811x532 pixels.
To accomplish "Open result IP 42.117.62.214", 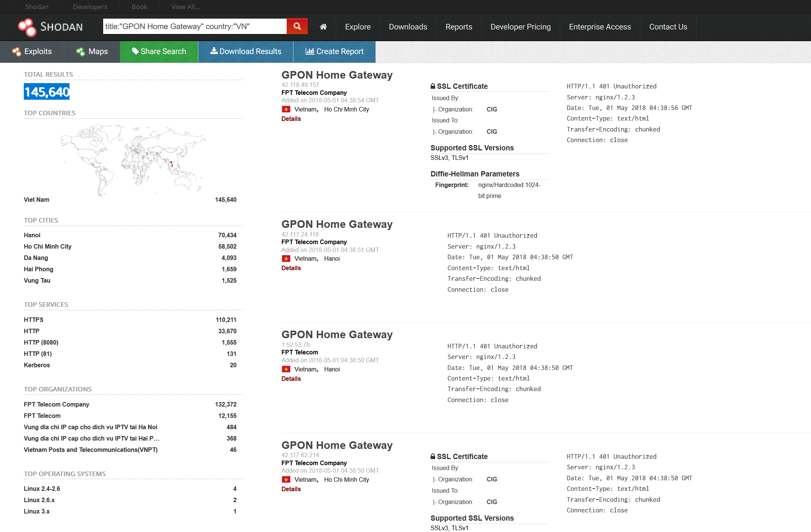I will [x=300, y=455].
